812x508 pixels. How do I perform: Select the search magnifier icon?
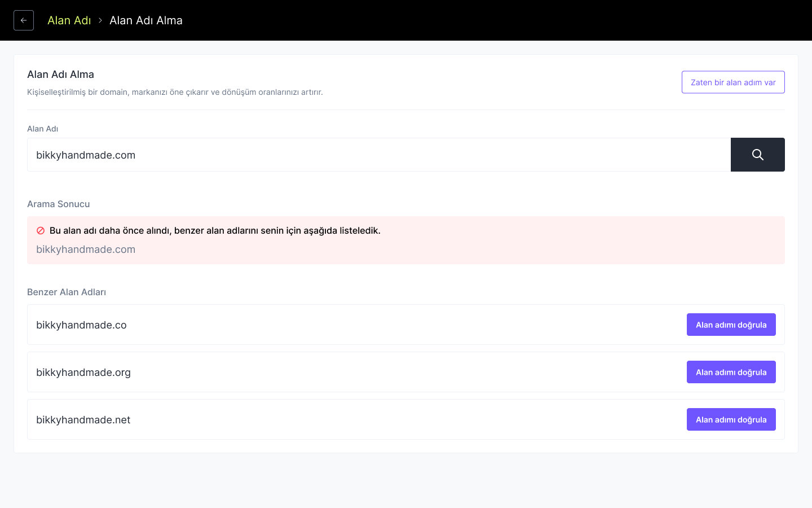757,154
